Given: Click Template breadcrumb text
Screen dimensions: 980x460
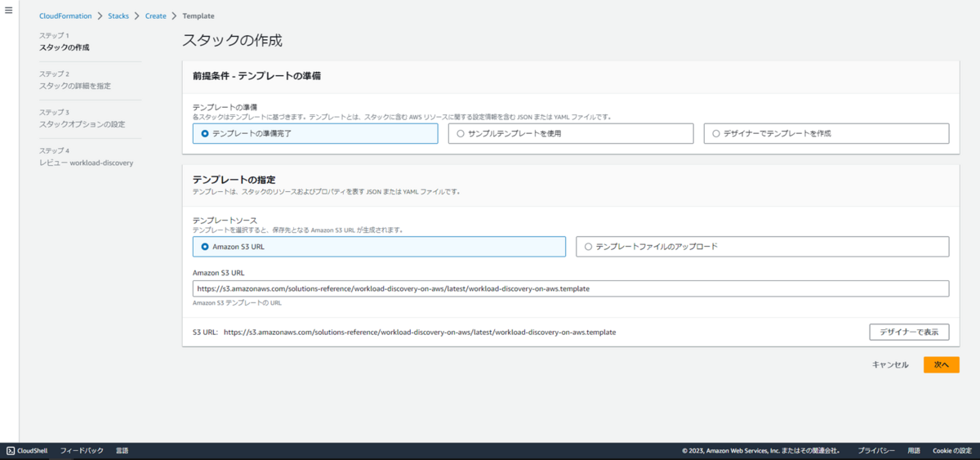Looking at the screenshot, I should 198,16.
